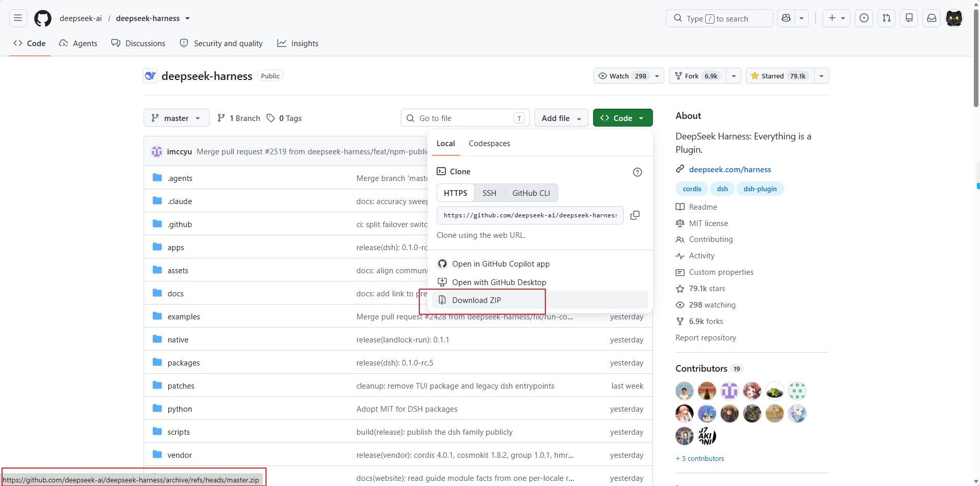Click the Starred button to unstar

[x=780, y=76]
